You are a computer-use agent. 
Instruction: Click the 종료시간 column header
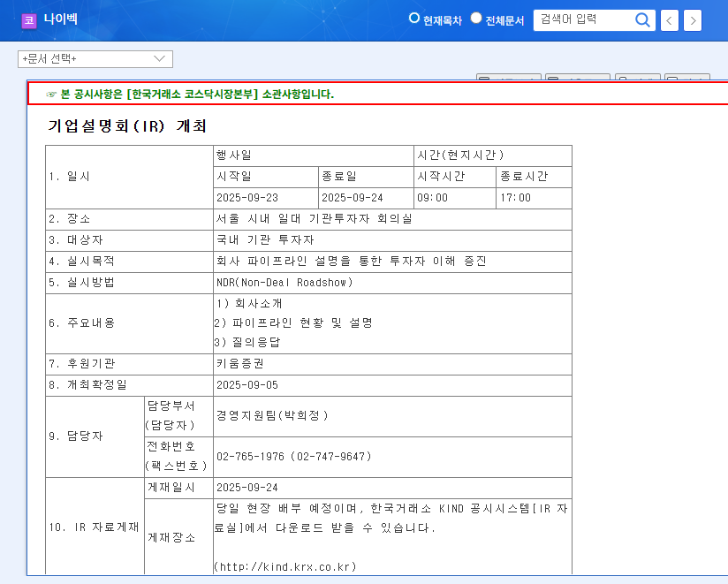pos(534,177)
